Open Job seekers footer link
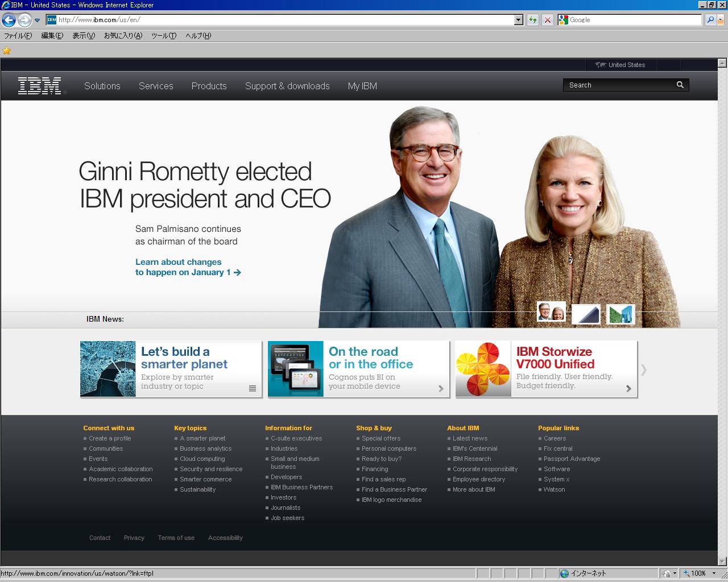 pos(288,518)
